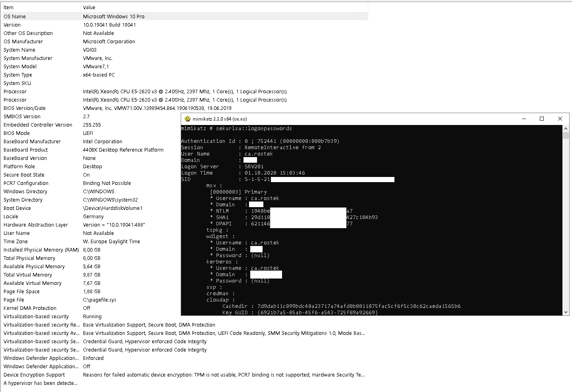Click the Logon Time line in mimikatz
The width and height of the screenshot is (572, 392).
pos(243,173)
